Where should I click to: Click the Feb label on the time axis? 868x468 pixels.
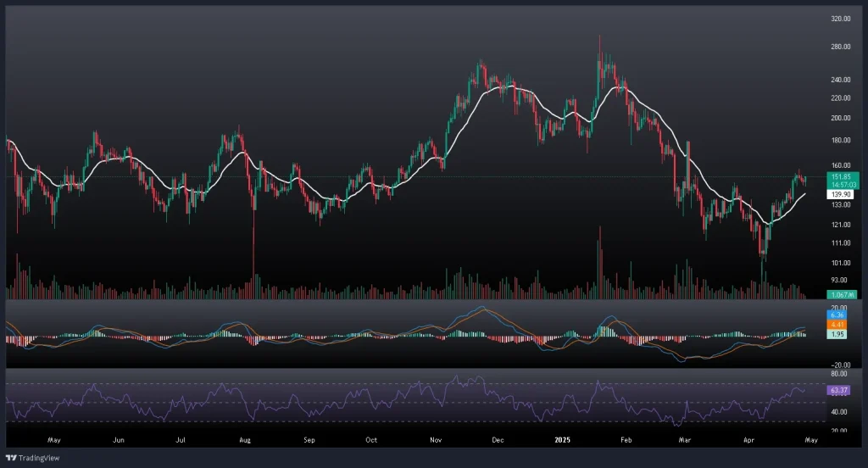(x=626, y=441)
